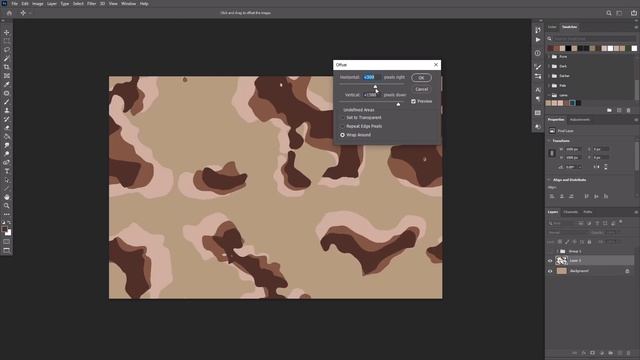
Task: Expand the Darker swatch group
Action: [549, 76]
